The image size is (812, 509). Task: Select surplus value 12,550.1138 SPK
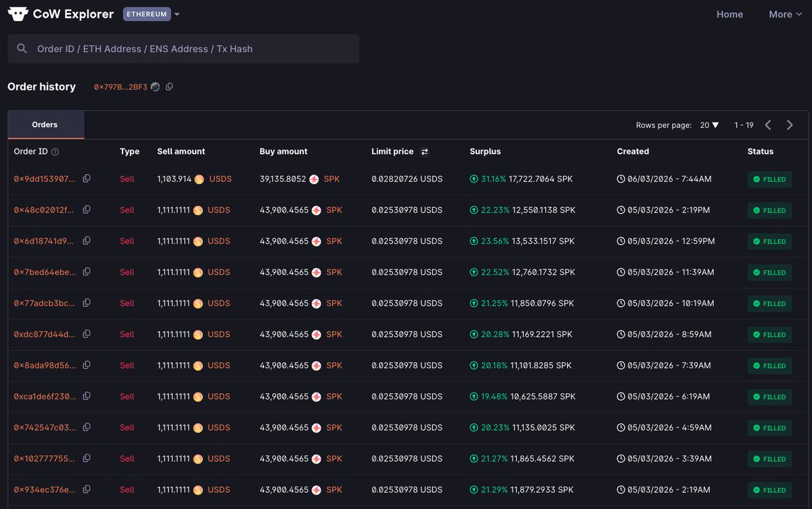coord(543,211)
